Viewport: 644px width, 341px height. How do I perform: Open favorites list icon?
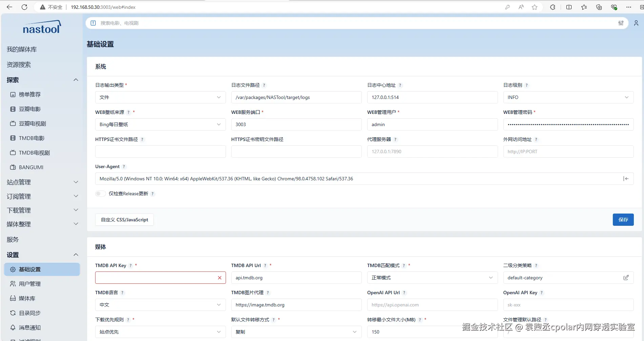point(584,7)
